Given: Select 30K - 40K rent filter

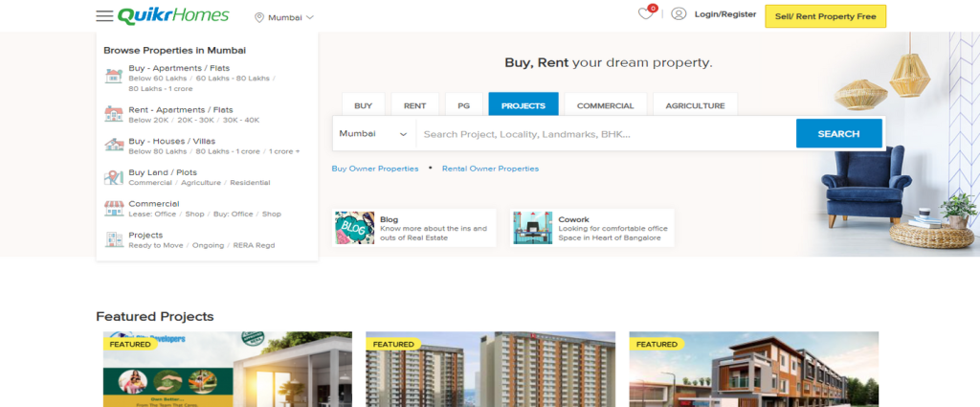Looking at the screenshot, I should [241, 120].
